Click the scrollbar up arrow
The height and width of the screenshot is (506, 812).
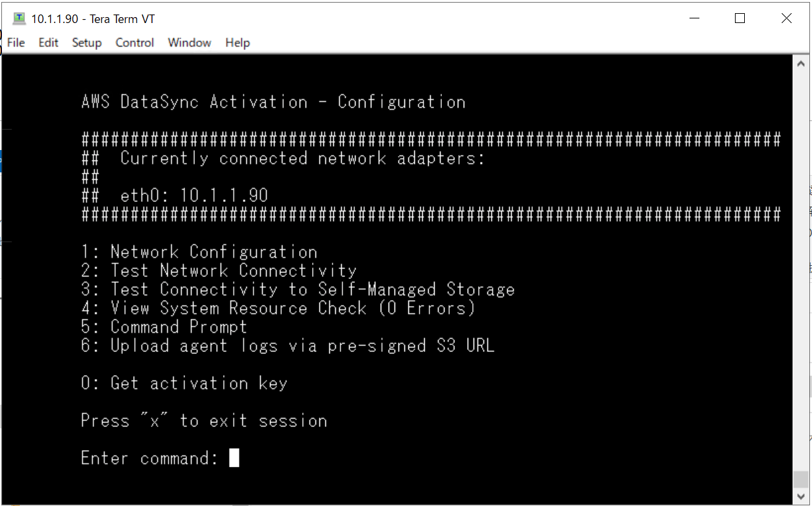tap(801, 64)
